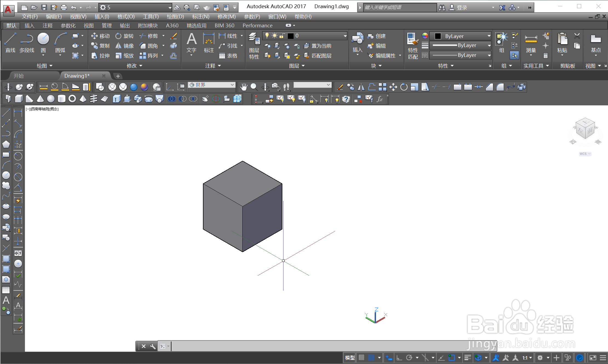
Task: Click the Pan hand icon in toolbar
Action: pos(243,87)
